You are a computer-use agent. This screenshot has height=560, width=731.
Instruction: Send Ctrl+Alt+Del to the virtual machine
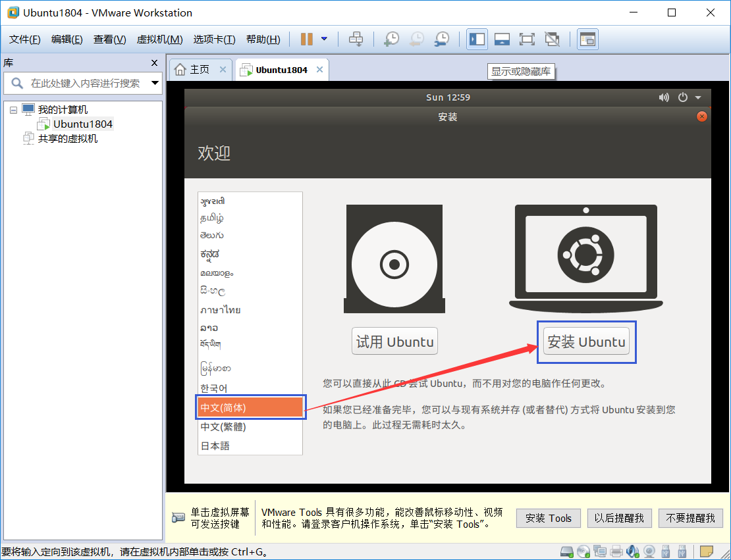(356, 39)
